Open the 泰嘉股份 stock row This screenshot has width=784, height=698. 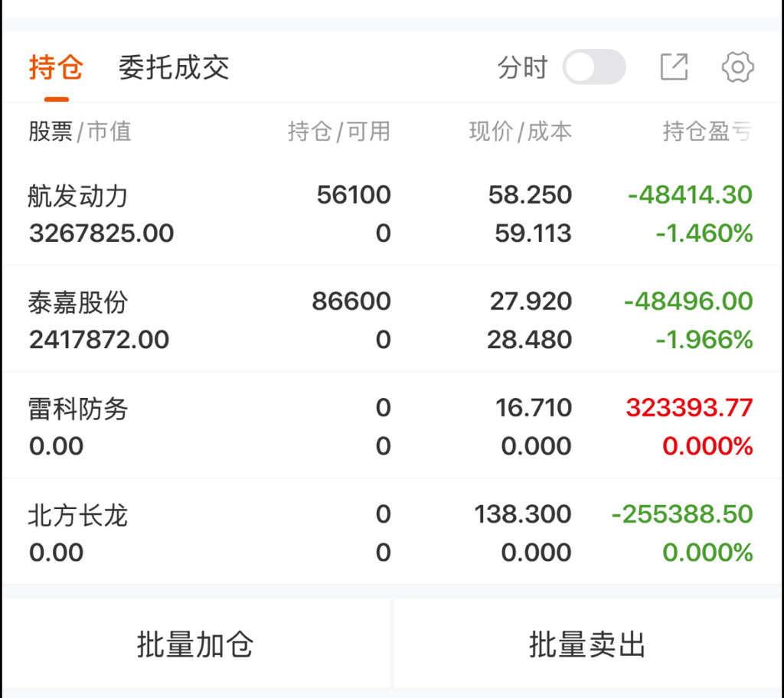pos(78,303)
